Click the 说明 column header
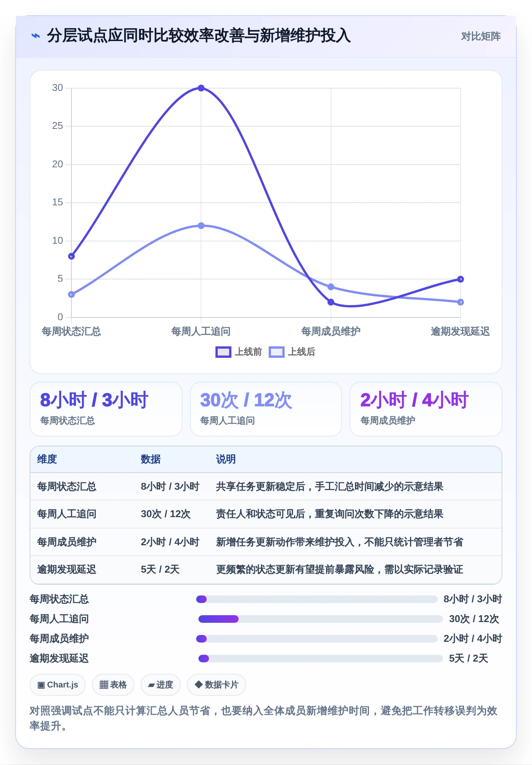This screenshot has height=765, width=532. pyautogui.click(x=226, y=459)
